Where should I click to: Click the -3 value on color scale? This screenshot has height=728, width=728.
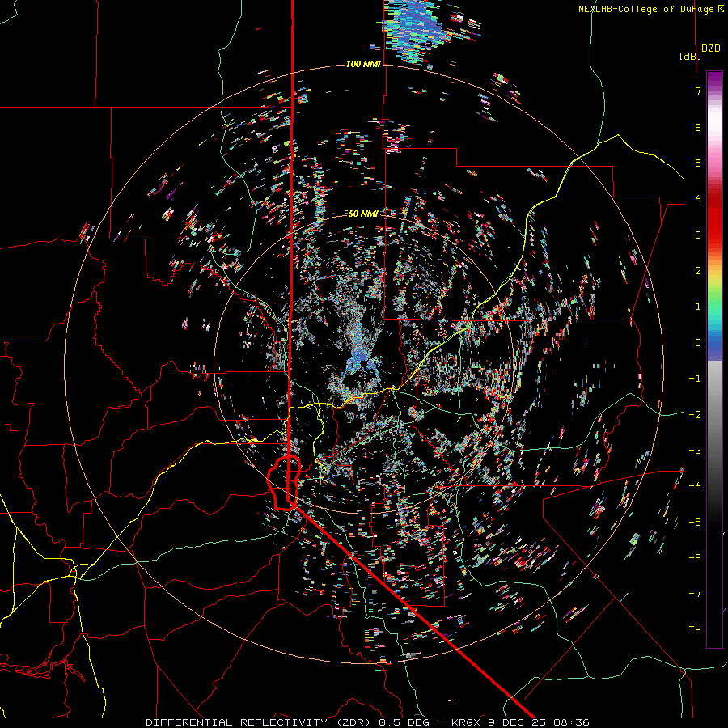click(x=695, y=451)
